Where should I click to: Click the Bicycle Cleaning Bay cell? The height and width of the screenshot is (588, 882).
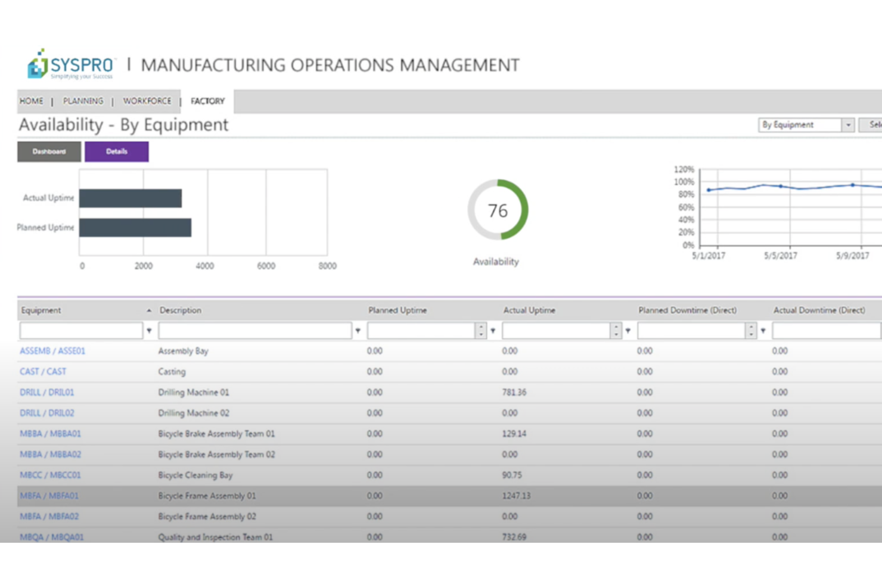(195, 475)
